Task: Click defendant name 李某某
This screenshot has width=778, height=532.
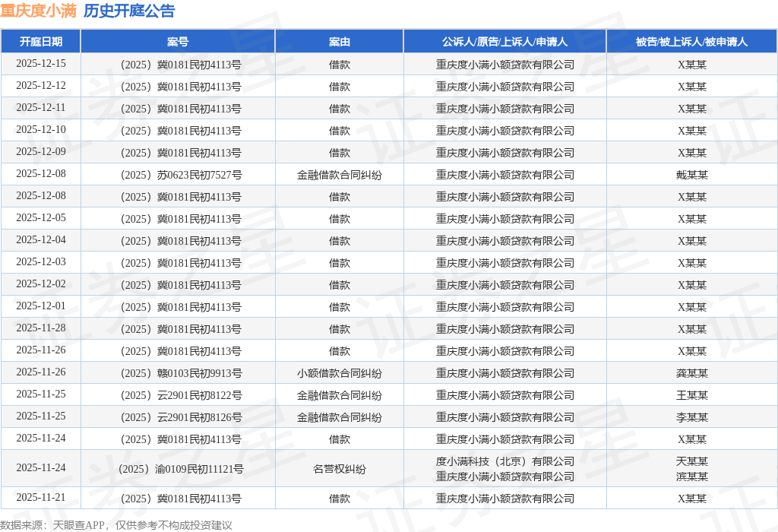Action: click(691, 417)
